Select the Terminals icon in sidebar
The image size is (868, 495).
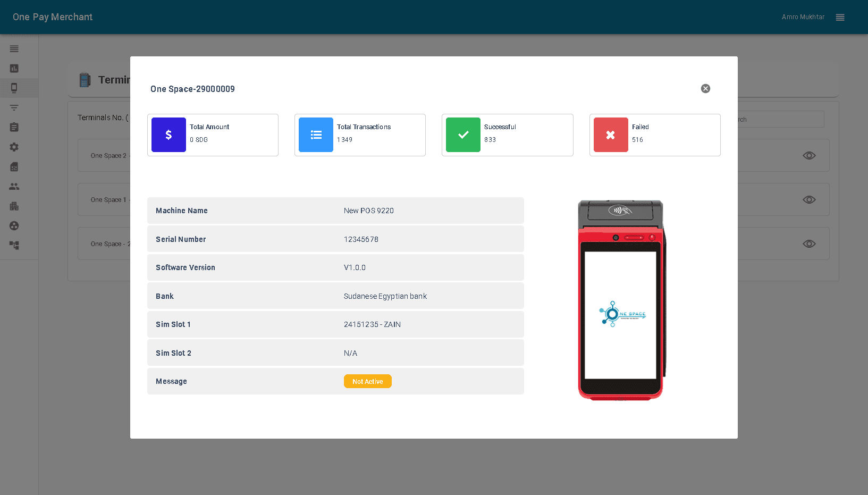14,88
